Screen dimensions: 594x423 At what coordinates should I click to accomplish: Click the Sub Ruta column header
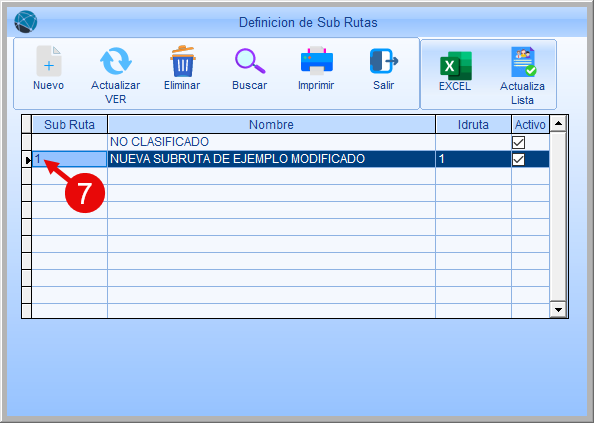click(69, 125)
